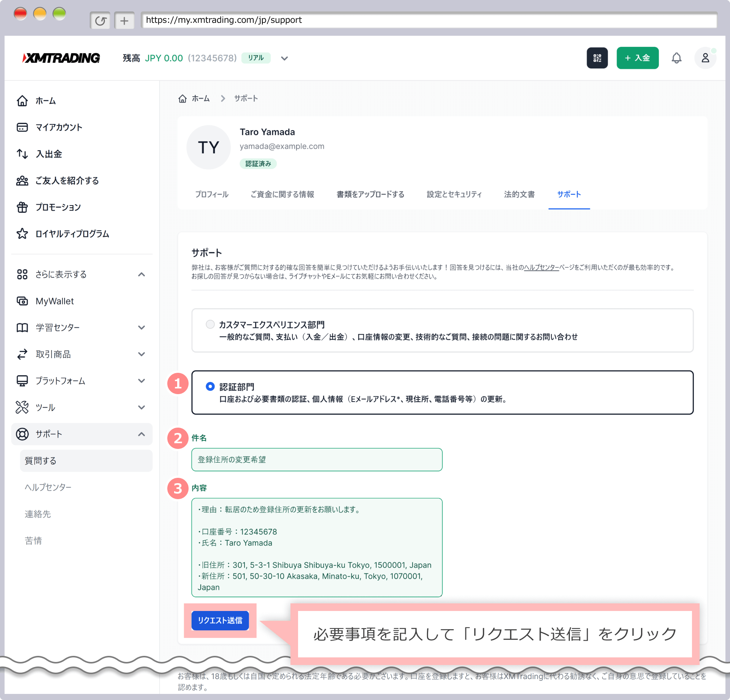This screenshot has width=730, height=700.
Task: Open プロモーション gift icon item
Action: pyautogui.click(x=58, y=207)
